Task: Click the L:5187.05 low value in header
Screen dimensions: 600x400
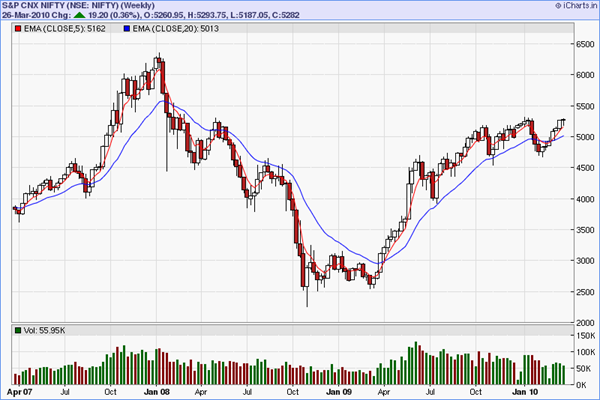Action: pyautogui.click(x=250, y=15)
